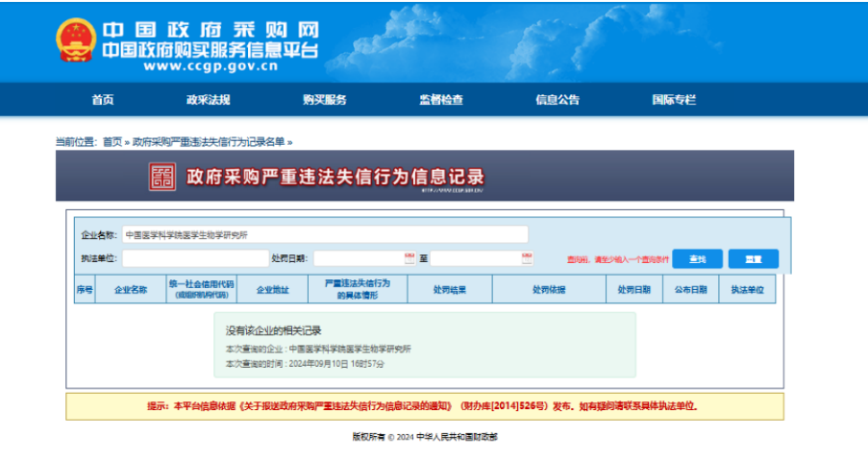
Task: Click 没有该企业的相关记录 message
Action: [273, 330]
